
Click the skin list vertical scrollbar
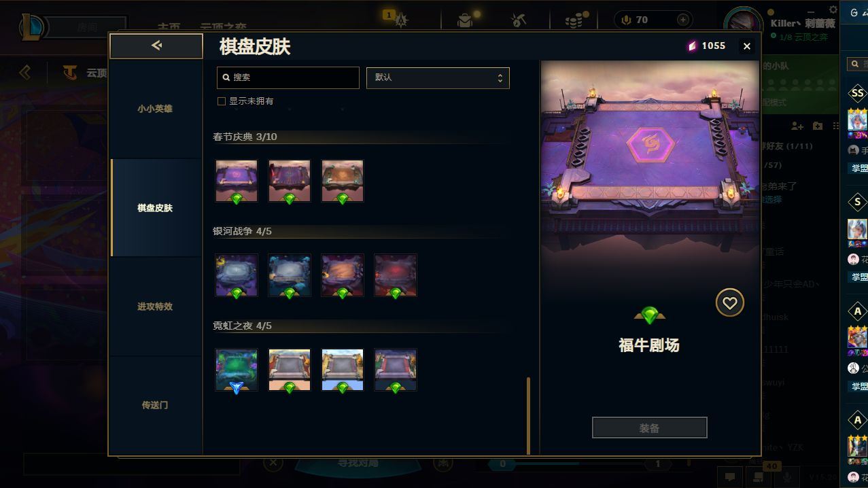pos(528,415)
